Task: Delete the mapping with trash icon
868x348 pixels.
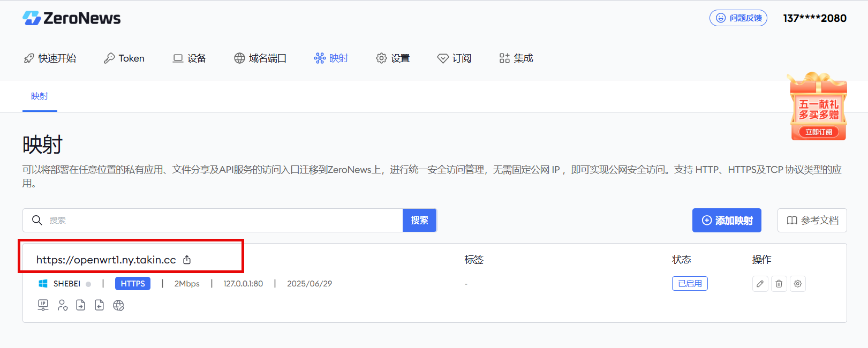Action: (779, 284)
